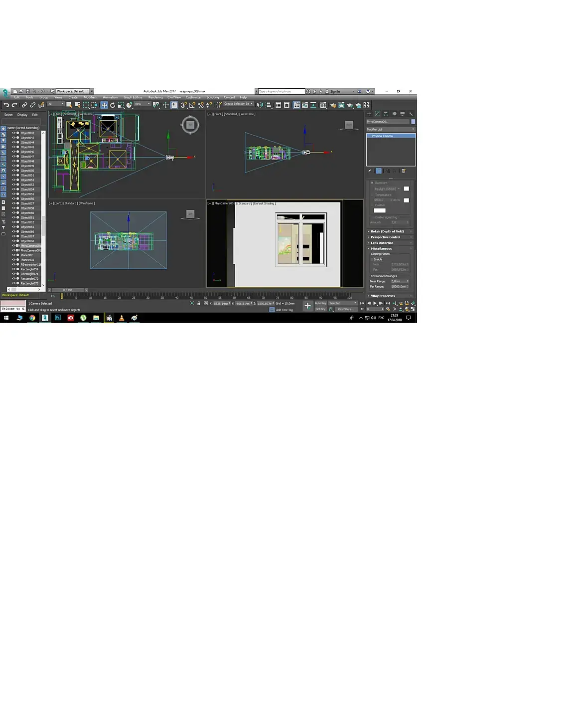Click Add Time Tag
Image resolution: width=588 pixels, height=719 pixels.
click(x=285, y=310)
